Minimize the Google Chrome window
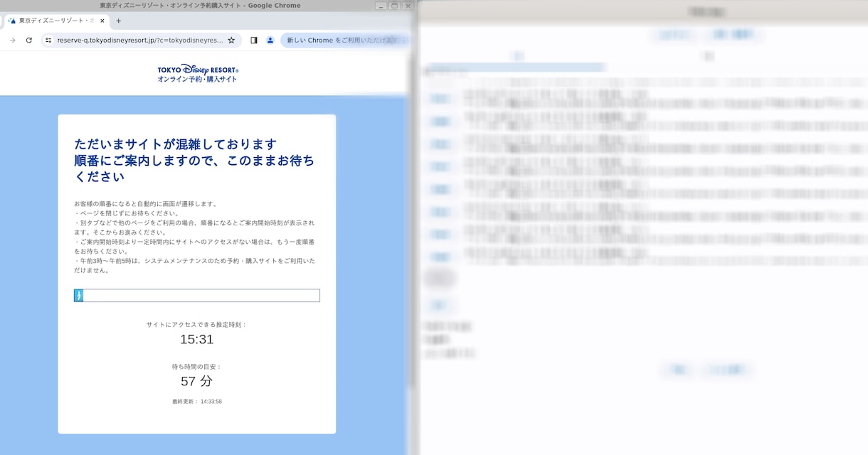 tap(381, 6)
